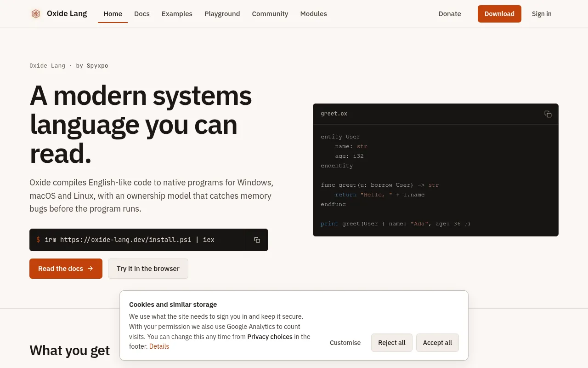Click the orange Download button
Viewport: 588px width, 368px height.
point(499,14)
